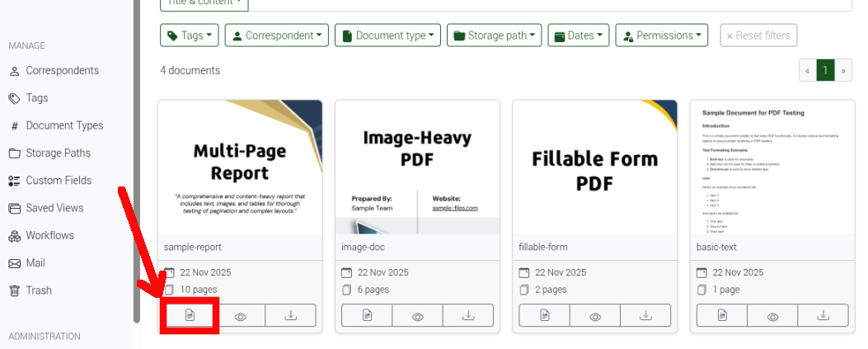Go to previous page of results
The width and height of the screenshot is (868, 349).
808,70
